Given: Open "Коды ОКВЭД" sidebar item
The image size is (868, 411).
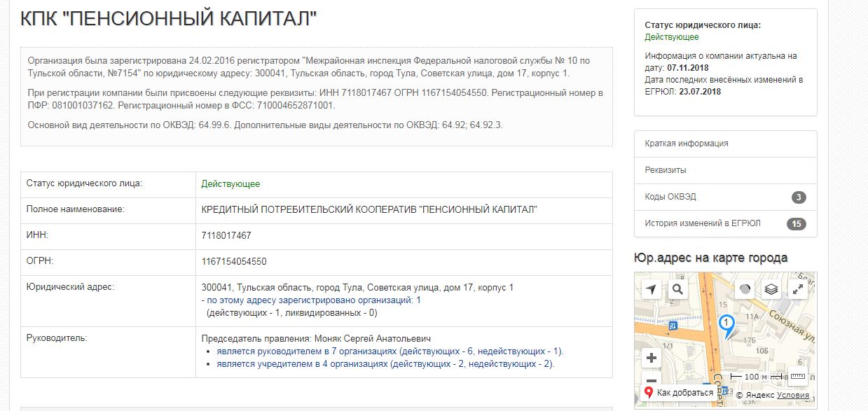Looking at the screenshot, I should (x=670, y=197).
